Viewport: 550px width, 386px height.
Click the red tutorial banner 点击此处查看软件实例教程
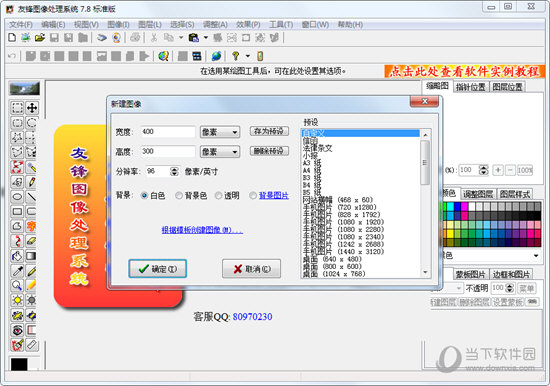[x=464, y=72]
